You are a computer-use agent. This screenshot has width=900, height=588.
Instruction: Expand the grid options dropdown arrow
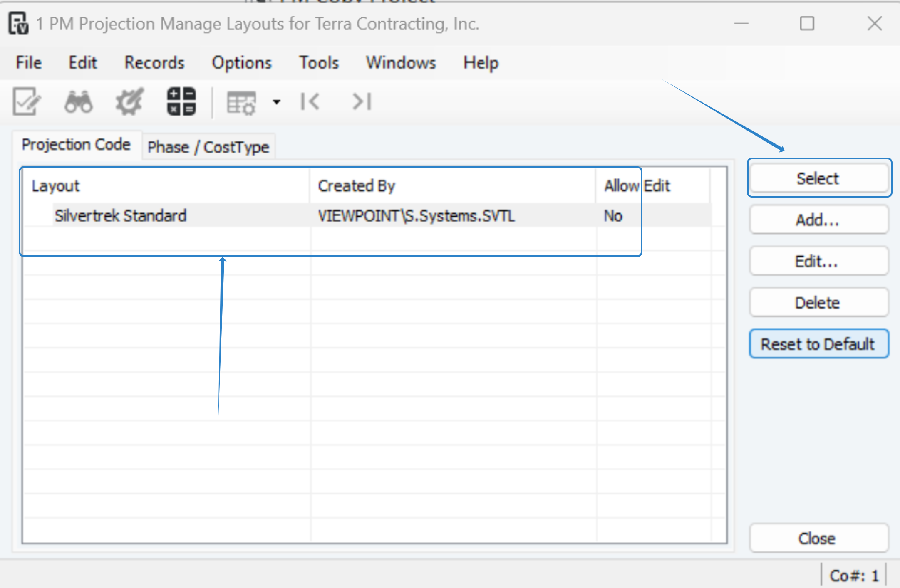(276, 102)
